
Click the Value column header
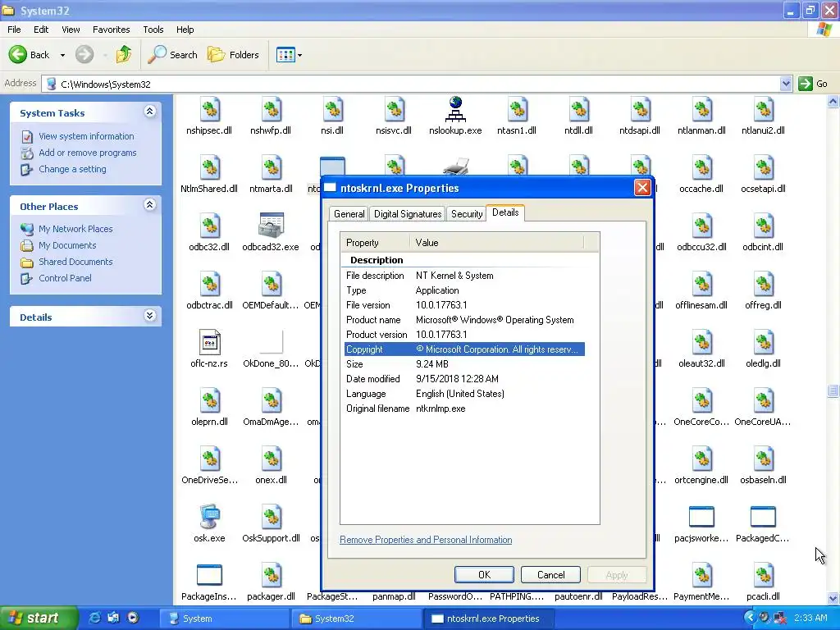[x=496, y=243]
